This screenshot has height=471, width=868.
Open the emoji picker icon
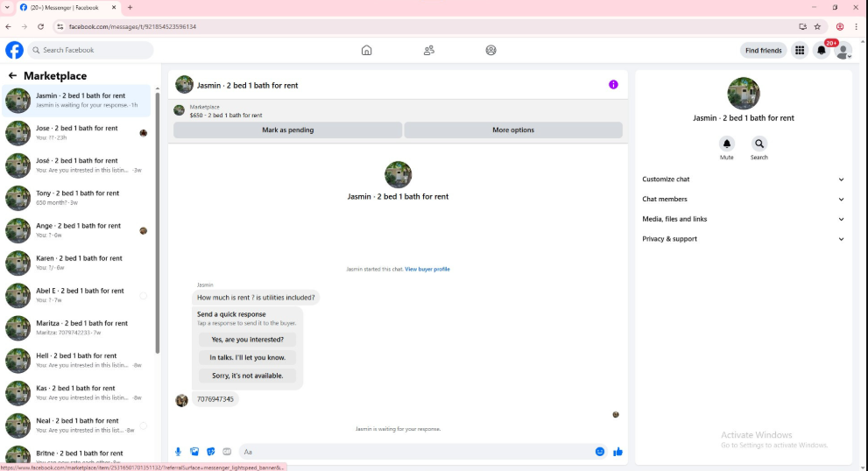click(x=599, y=452)
